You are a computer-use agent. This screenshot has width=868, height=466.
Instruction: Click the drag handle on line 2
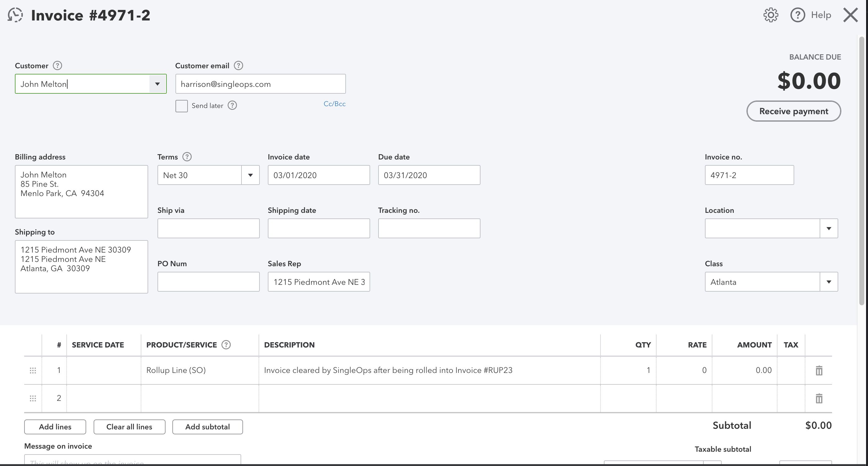[33, 398]
